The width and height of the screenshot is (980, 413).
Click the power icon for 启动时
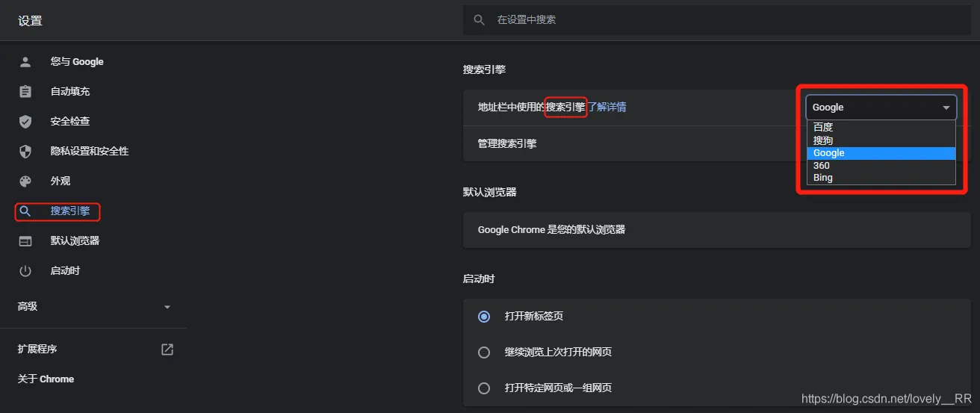(x=25, y=271)
